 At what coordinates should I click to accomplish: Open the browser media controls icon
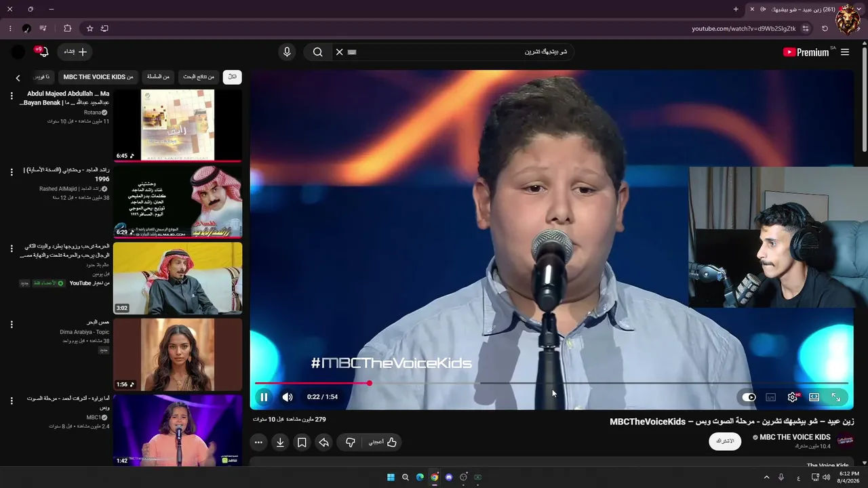tap(43, 28)
